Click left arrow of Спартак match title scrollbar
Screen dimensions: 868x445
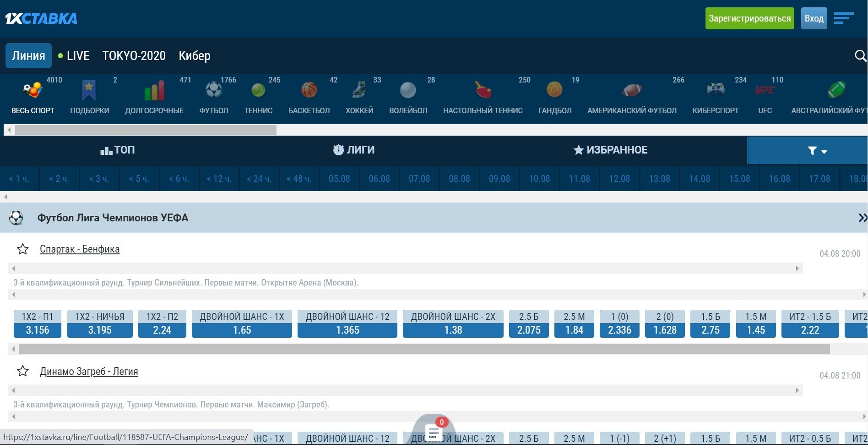[x=13, y=268]
